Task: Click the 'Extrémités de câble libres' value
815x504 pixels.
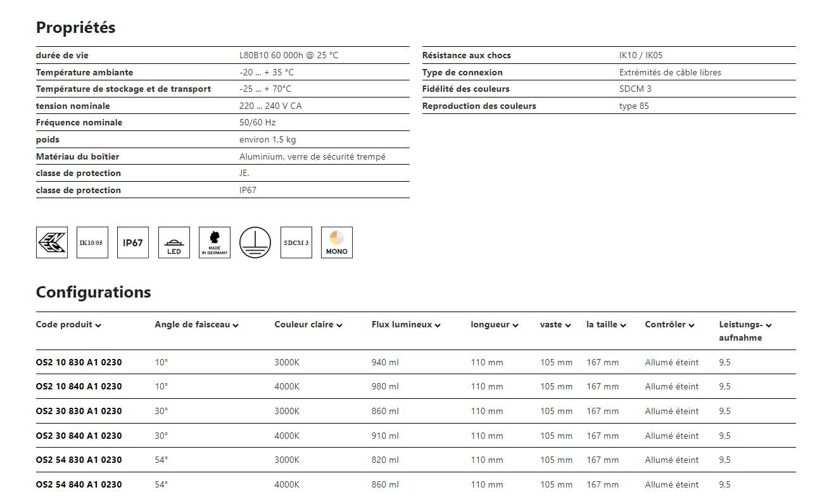Action: [670, 72]
